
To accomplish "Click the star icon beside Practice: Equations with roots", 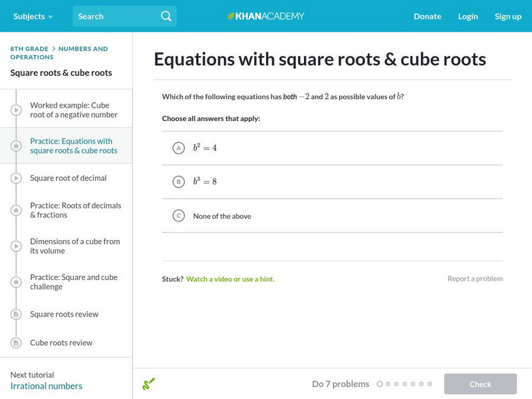I will click(16, 146).
